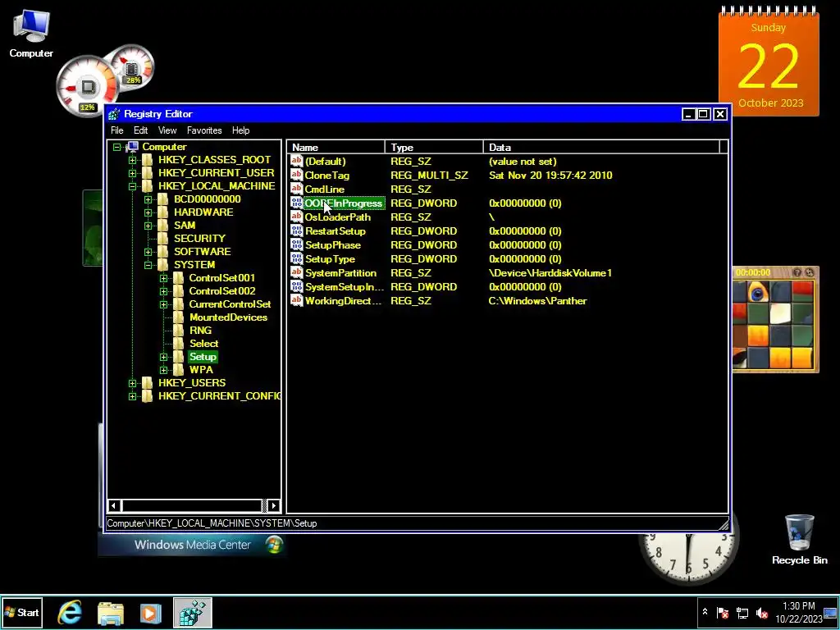Expand the BCD00000000 key
The height and width of the screenshot is (630, 840).
click(x=148, y=199)
